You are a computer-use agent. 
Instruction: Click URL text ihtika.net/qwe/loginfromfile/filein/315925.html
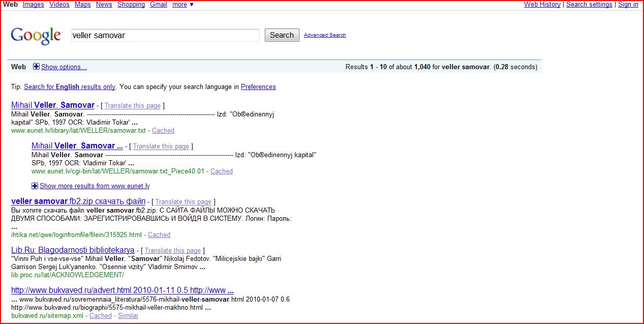click(77, 235)
